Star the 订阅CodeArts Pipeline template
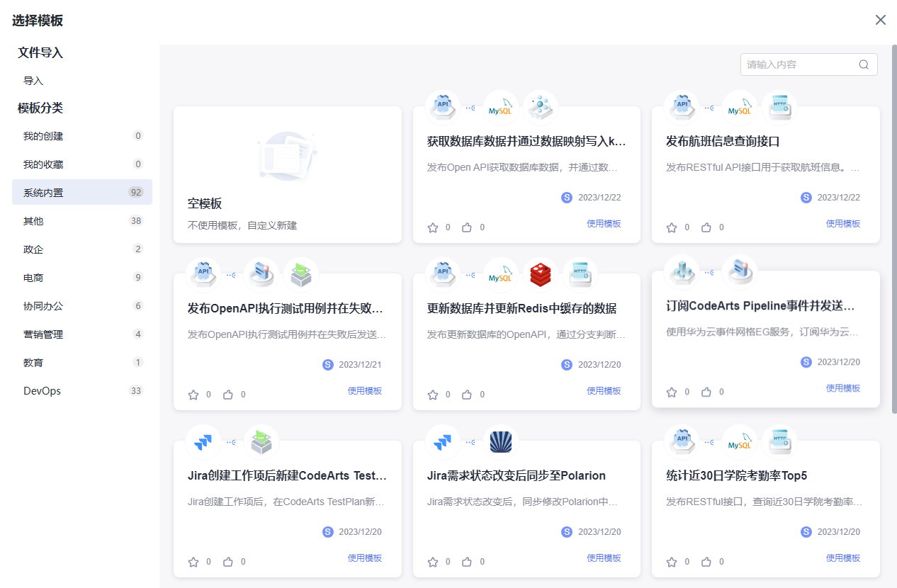The width and height of the screenshot is (897, 588). (x=672, y=392)
